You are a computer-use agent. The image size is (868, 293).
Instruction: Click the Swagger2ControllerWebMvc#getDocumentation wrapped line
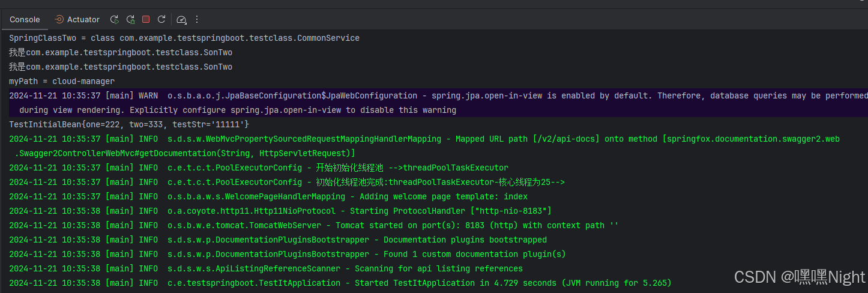tap(185, 153)
